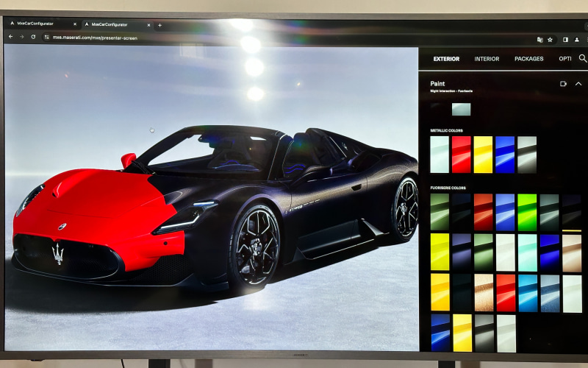Click the FUORISERIE COLORS heading
The width and height of the screenshot is (588, 368).
(x=448, y=188)
